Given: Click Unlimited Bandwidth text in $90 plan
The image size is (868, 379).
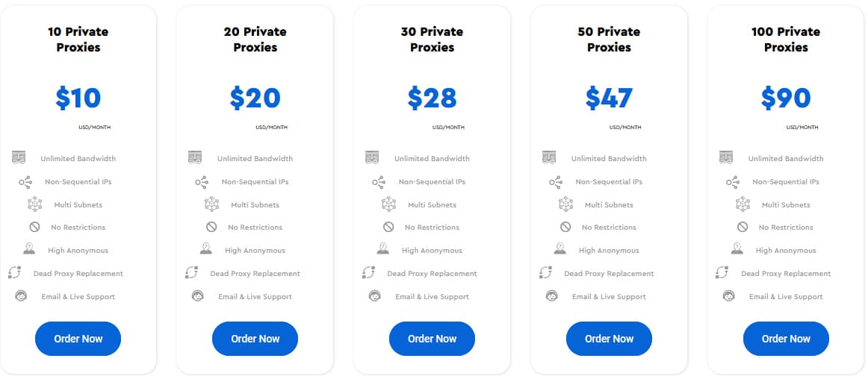Looking at the screenshot, I should pos(786,158).
